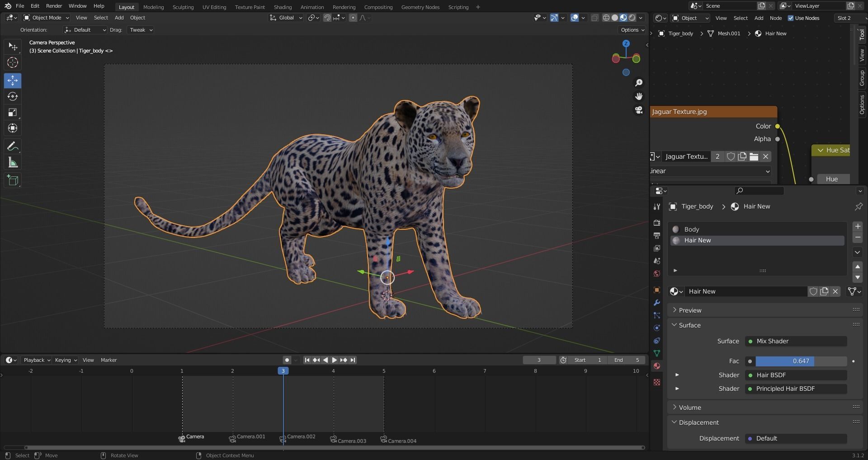Expand the Hair BSDF shader row
The image size is (868, 460).
pos(677,375)
